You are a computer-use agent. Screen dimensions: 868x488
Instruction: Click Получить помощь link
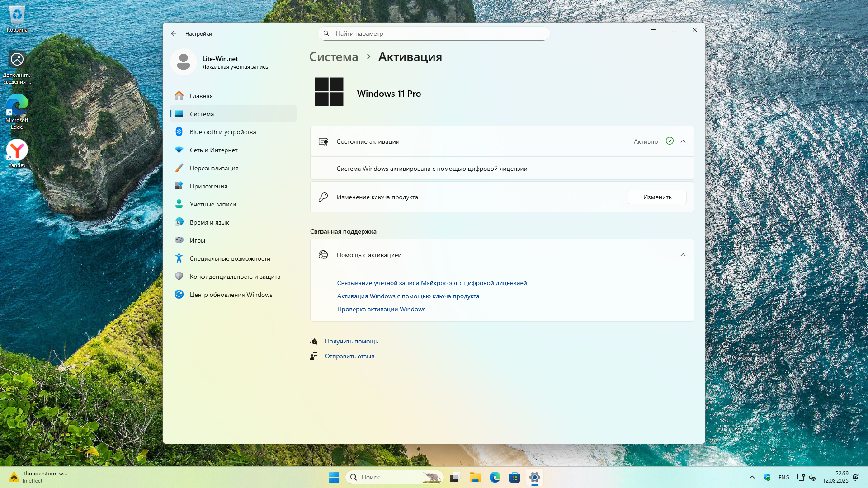[351, 341]
